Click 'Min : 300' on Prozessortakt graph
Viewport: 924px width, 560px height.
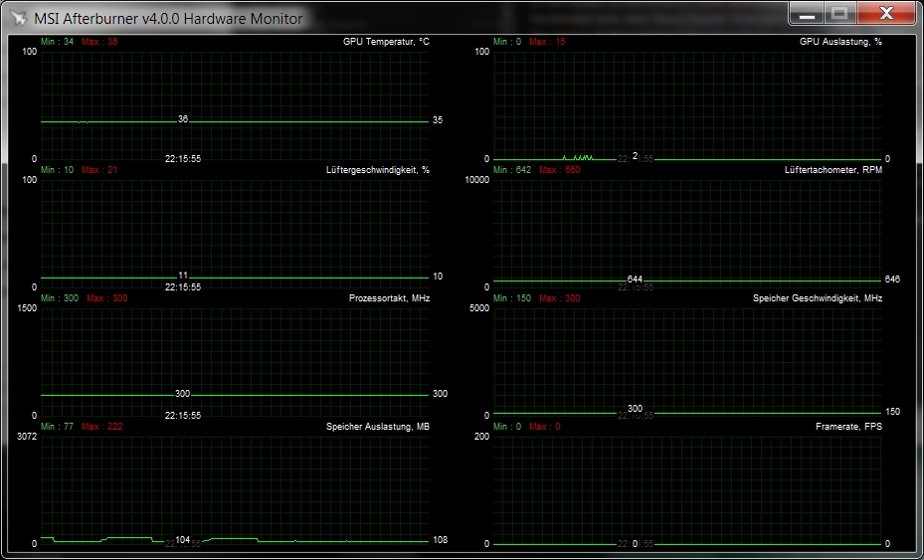pyautogui.click(x=60, y=298)
